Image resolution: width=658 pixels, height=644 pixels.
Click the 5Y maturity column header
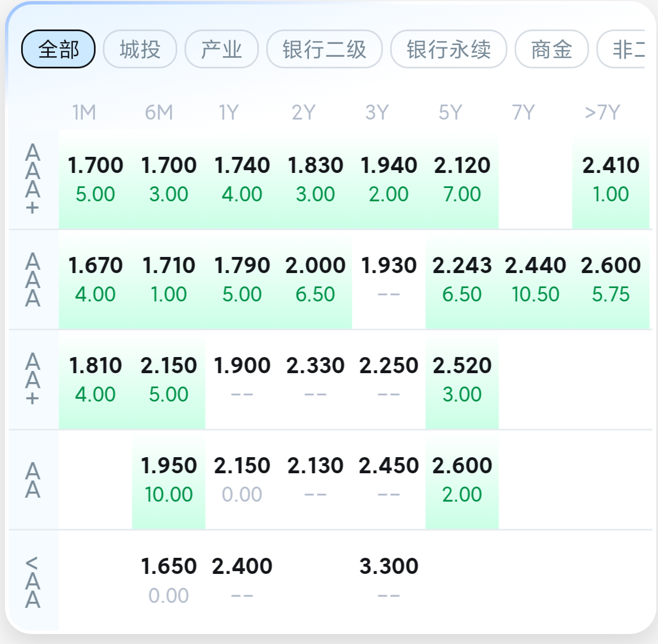point(450,113)
